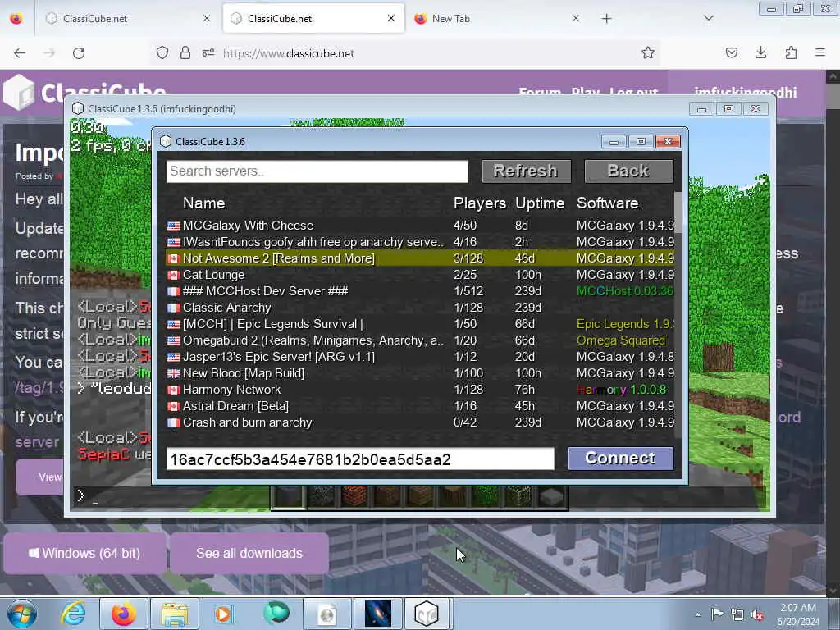Switch to the first ClassiCube.net browser tab

(x=128, y=19)
